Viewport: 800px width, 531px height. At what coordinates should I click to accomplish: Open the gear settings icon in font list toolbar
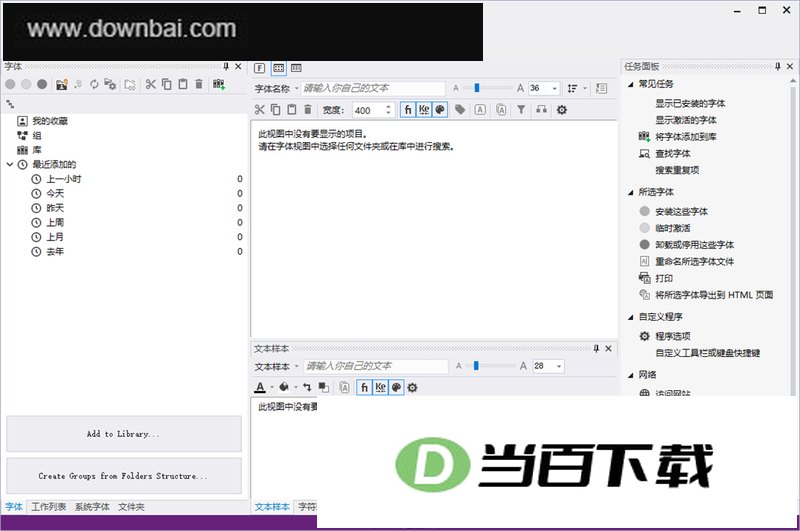(x=562, y=110)
